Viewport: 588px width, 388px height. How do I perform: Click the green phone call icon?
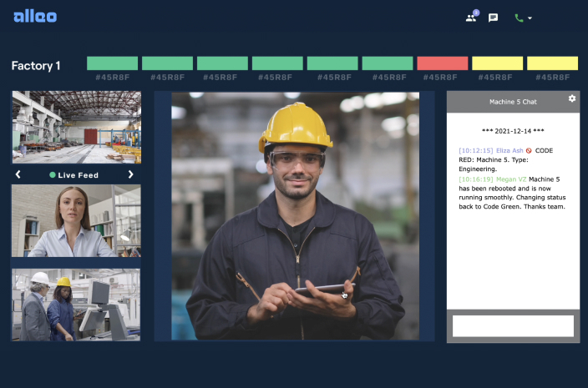519,18
